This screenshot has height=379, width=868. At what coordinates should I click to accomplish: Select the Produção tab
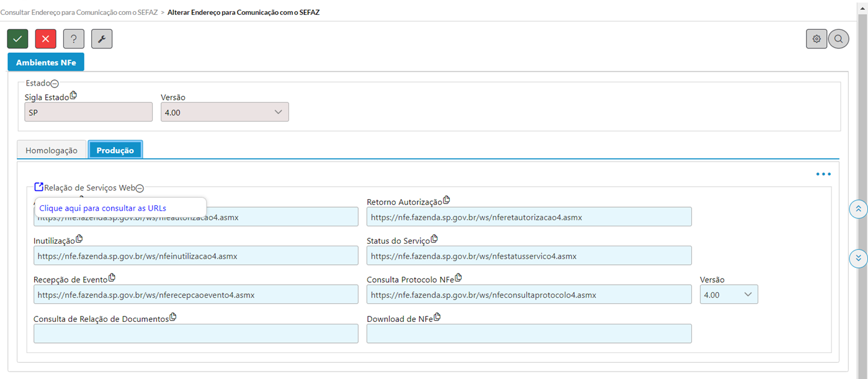tap(115, 150)
